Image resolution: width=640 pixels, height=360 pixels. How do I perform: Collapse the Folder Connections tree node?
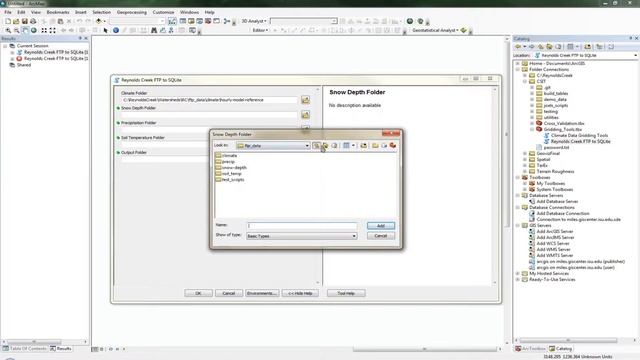pyautogui.click(x=518, y=70)
